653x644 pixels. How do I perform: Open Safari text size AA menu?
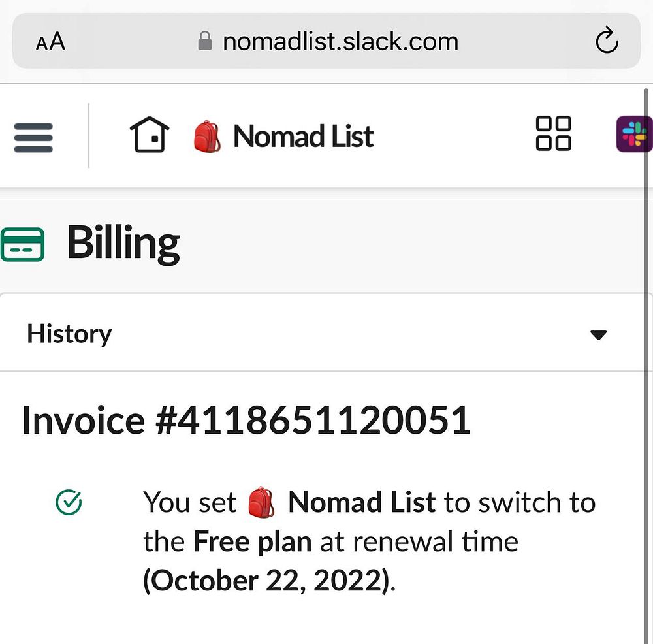click(x=50, y=42)
